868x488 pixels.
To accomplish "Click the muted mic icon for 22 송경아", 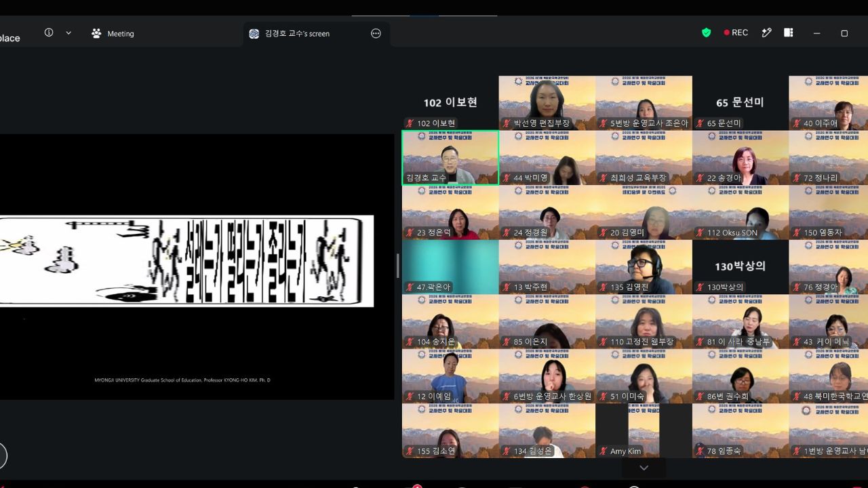I will click(700, 178).
